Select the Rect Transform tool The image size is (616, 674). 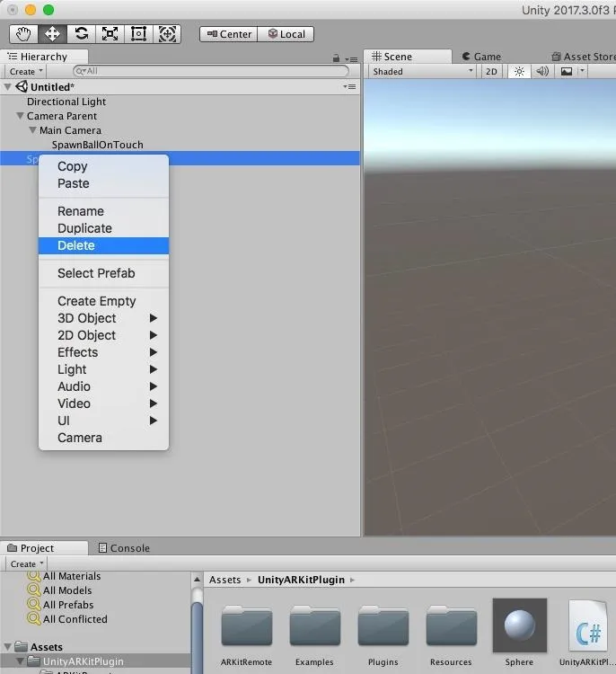138,33
